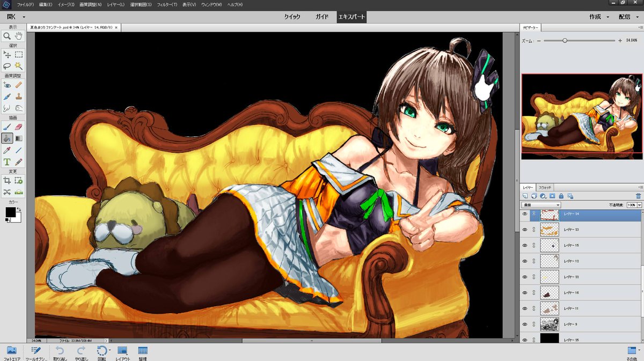Viewport: 644px width, 361px height.
Task: Hide layer レイヤー 24 with eye icon
Action: coord(525,213)
